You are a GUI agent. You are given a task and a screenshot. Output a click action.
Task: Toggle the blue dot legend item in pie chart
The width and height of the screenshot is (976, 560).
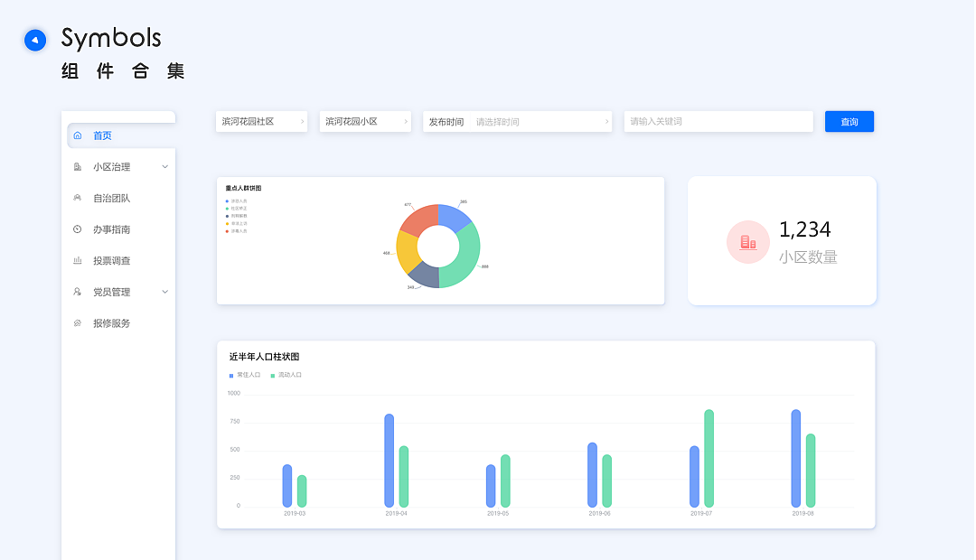237,201
